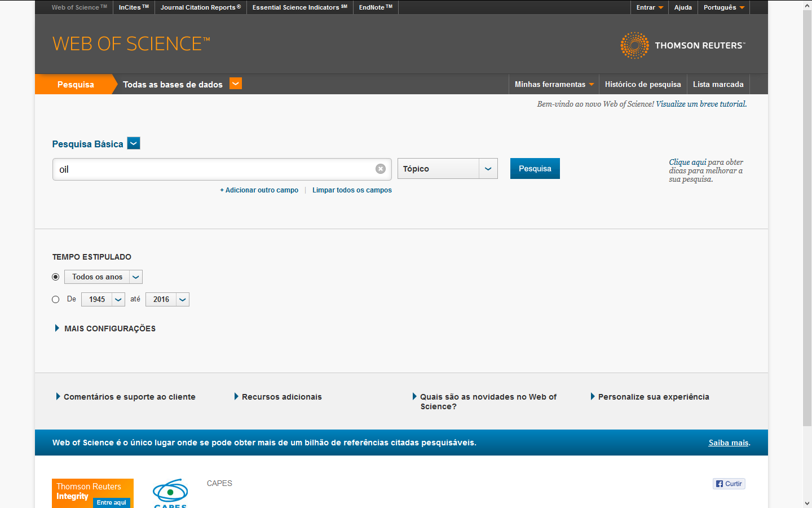Open Histórico de pesquisa
Image resolution: width=812 pixels, height=508 pixels.
(x=643, y=84)
